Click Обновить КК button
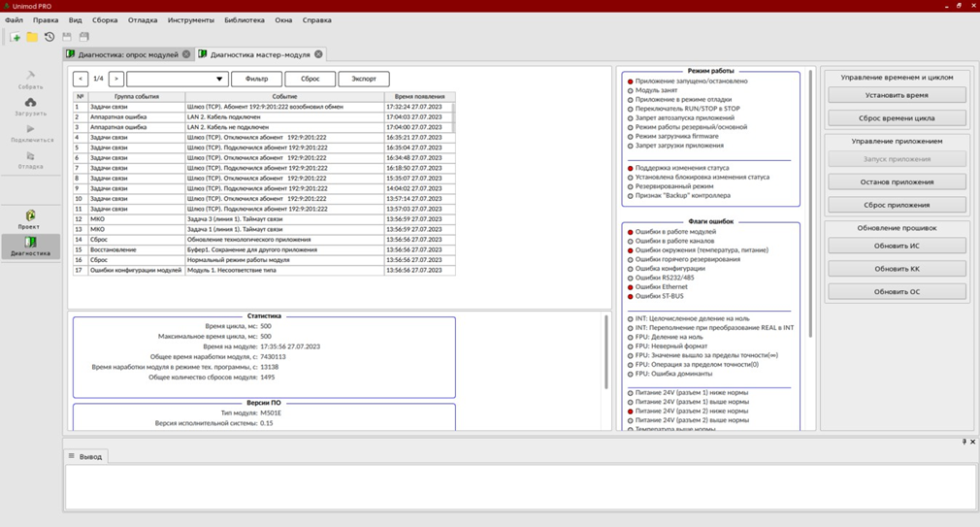This screenshot has width=980, height=527. click(x=897, y=269)
